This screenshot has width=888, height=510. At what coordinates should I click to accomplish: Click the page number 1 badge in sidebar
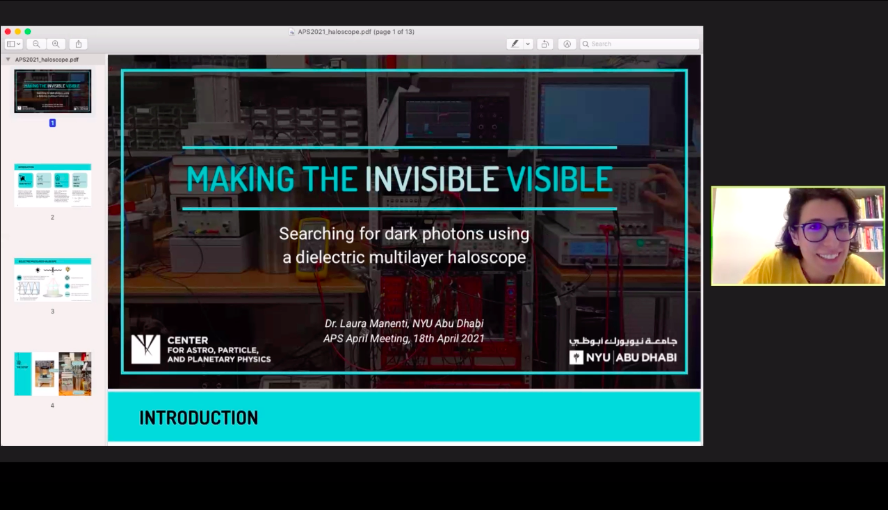click(x=53, y=123)
